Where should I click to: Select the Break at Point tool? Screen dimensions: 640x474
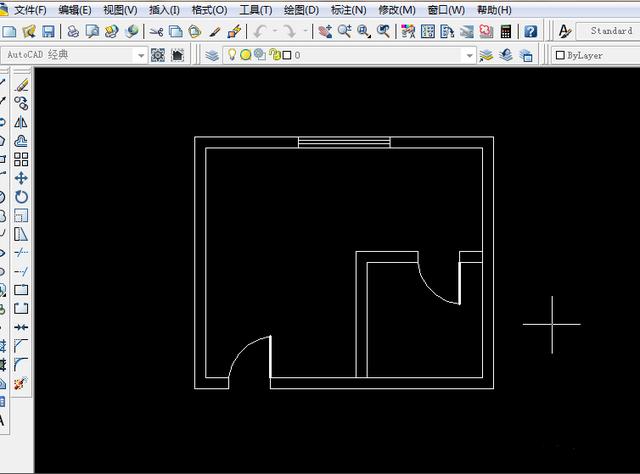coord(21,290)
